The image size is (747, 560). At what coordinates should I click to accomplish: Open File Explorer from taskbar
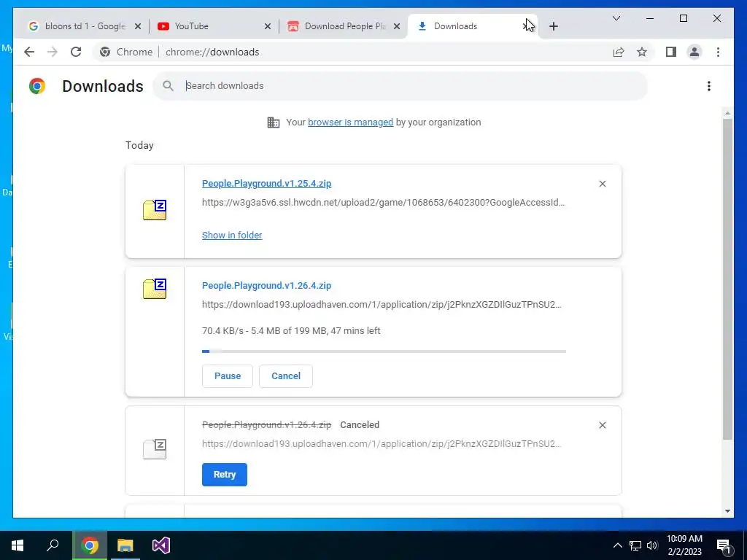pyautogui.click(x=125, y=545)
